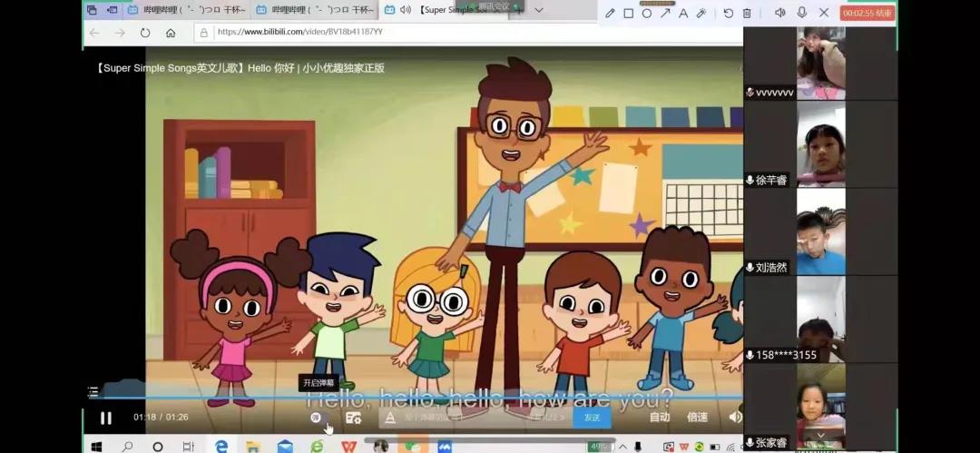Select the rectangle annotation tool
Image resolution: width=980 pixels, height=453 pixels.
[x=628, y=13]
